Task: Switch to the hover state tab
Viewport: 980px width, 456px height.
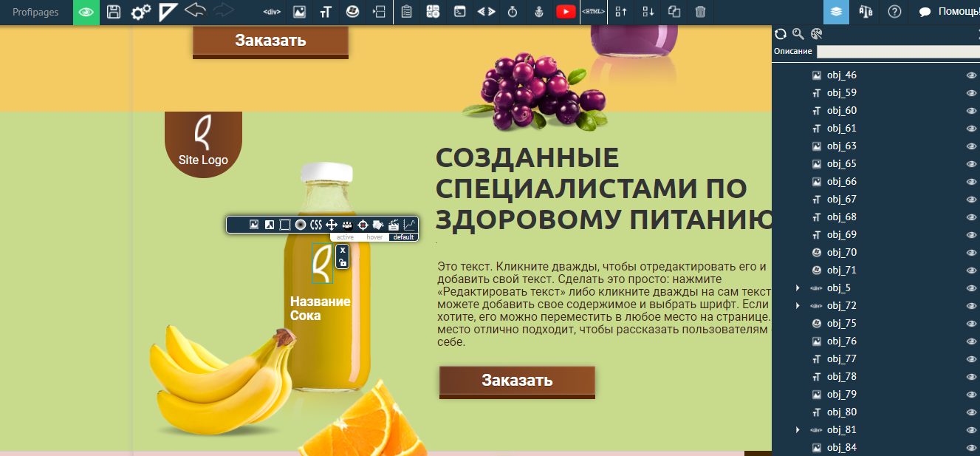Action: (x=374, y=236)
